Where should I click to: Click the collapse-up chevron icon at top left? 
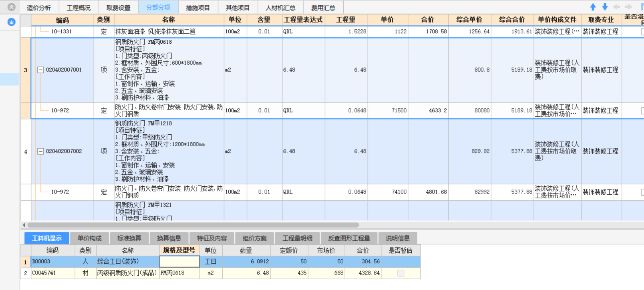tap(11, 7)
